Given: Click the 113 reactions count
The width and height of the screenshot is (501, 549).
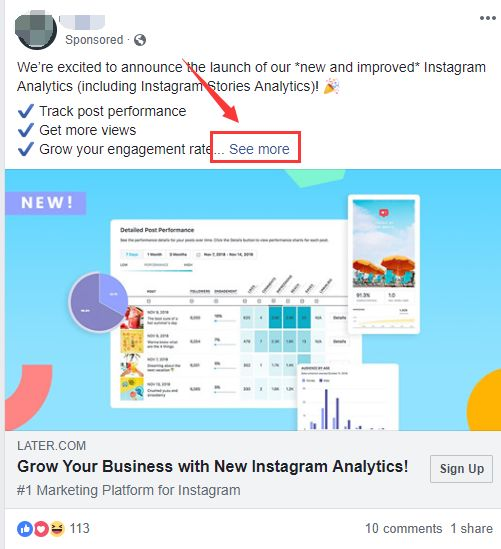Looking at the screenshot, I should [80, 528].
